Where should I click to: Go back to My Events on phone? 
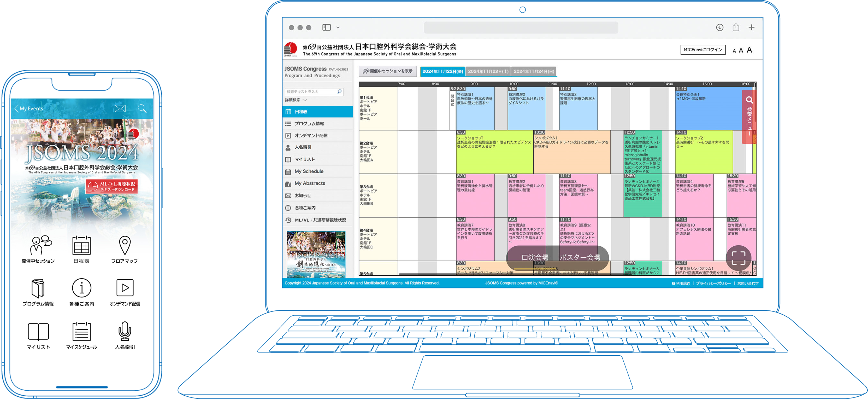29,109
